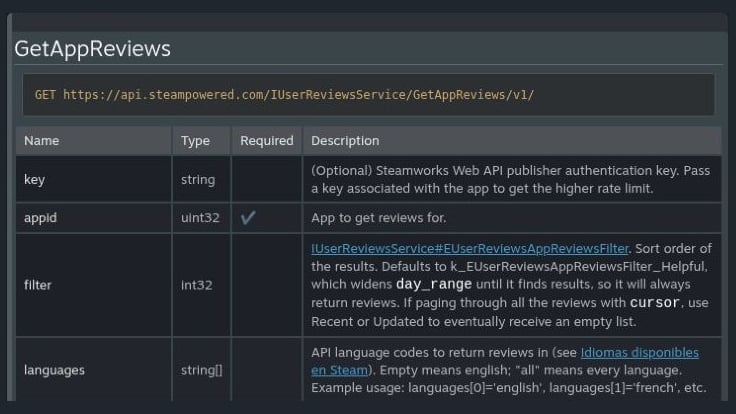Click the key description about publisher authentication

point(510,179)
